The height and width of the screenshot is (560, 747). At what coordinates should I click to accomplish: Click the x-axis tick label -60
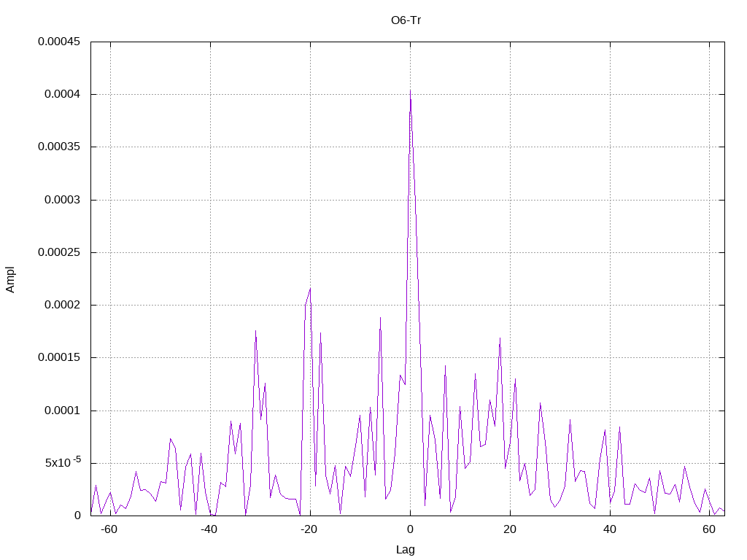[x=109, y=529]
